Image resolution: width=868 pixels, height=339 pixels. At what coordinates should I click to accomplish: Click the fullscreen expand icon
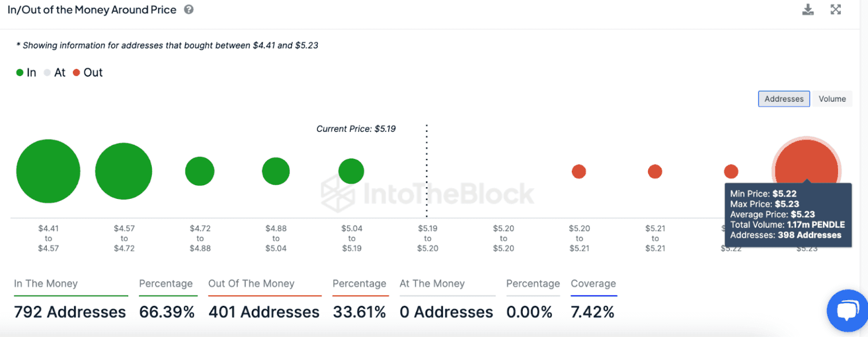click(835, 9)
